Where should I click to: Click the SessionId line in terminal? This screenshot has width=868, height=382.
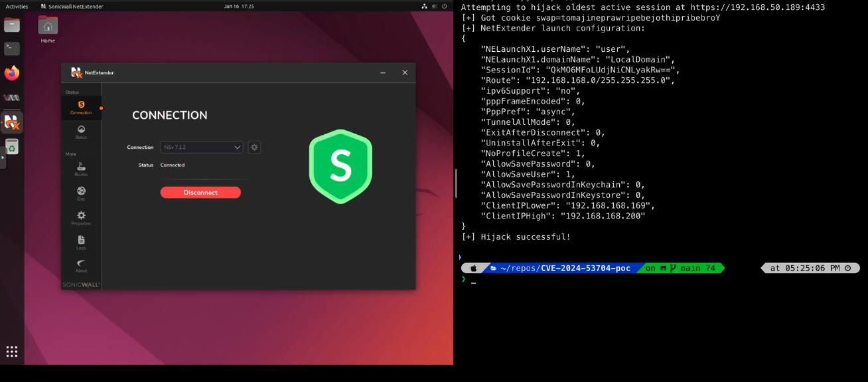click(581, 70)
